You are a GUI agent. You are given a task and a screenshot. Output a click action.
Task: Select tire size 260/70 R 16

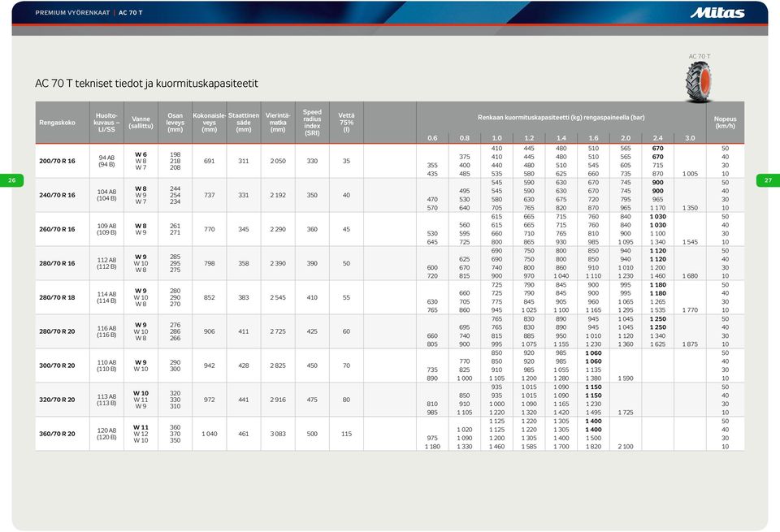57,229
